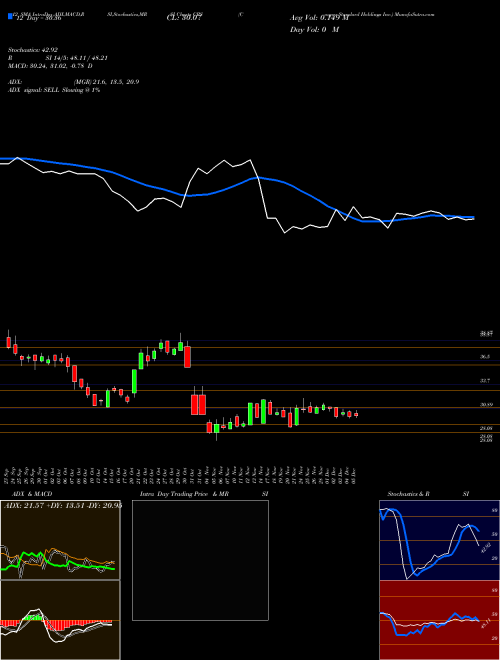Click the first date label on the x-axis
Image resolution: width=500 pixels, height=660 pixels.
8,476
